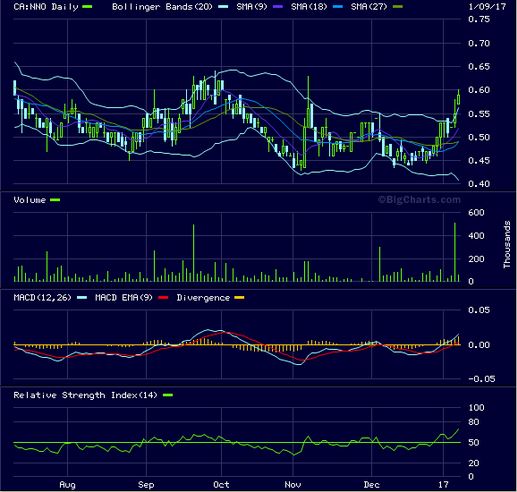
Task: Click the SMA(9) purple legend swatch
Action: click(278, 7)
